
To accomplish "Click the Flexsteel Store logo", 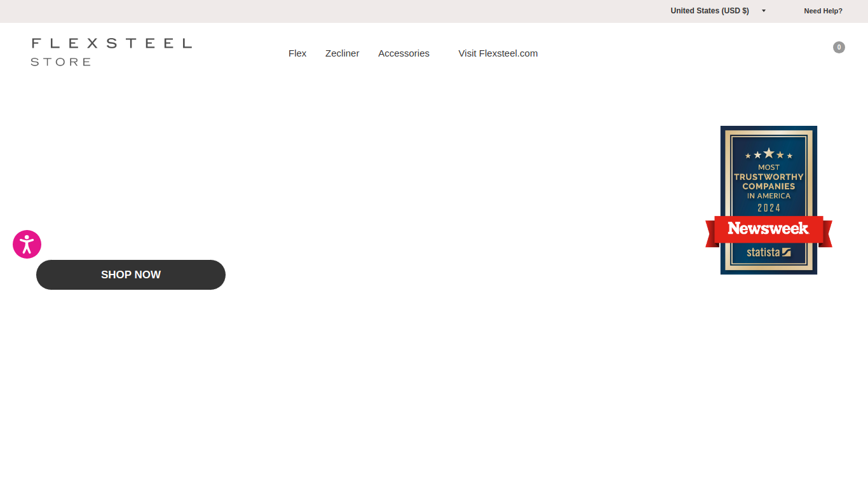I will (111, 52).
